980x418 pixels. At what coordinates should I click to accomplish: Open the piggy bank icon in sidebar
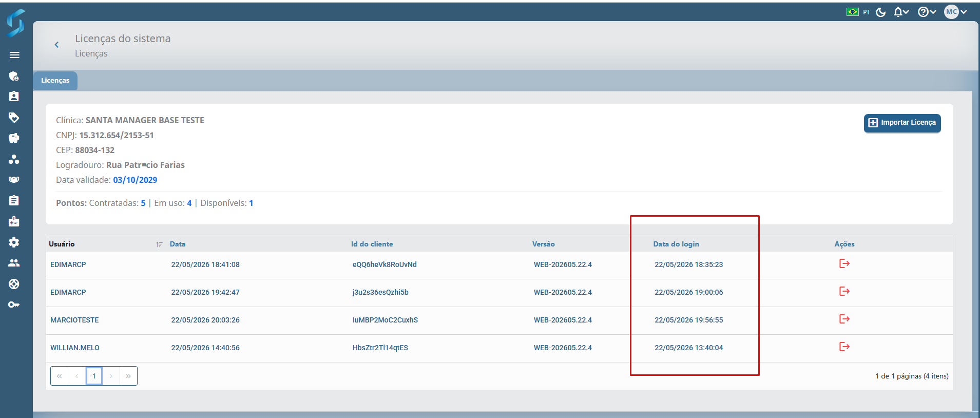coord(14,138)
